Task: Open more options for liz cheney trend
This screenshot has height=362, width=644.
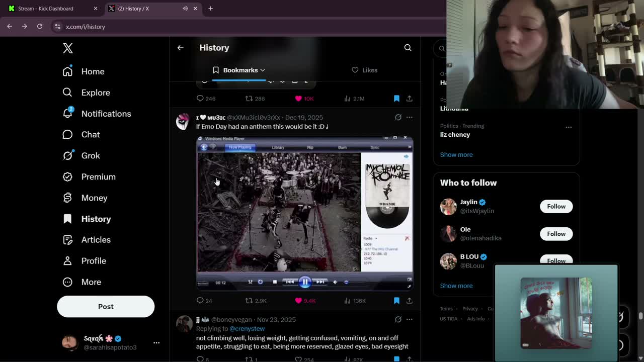Action: [569, 127]
